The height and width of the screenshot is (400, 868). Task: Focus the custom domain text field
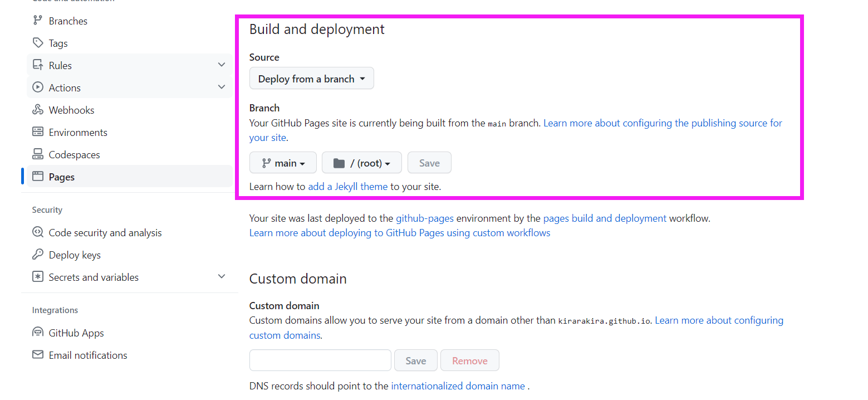(x=320, y=360)
